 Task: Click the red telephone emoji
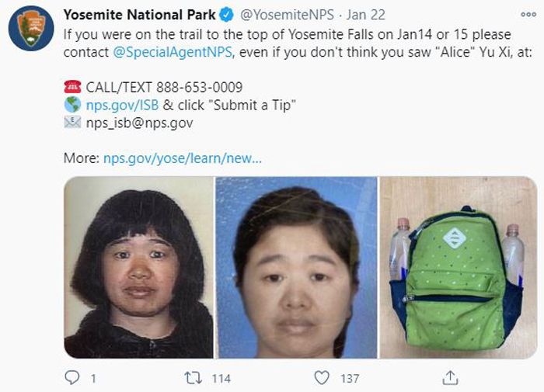(72, 87)
